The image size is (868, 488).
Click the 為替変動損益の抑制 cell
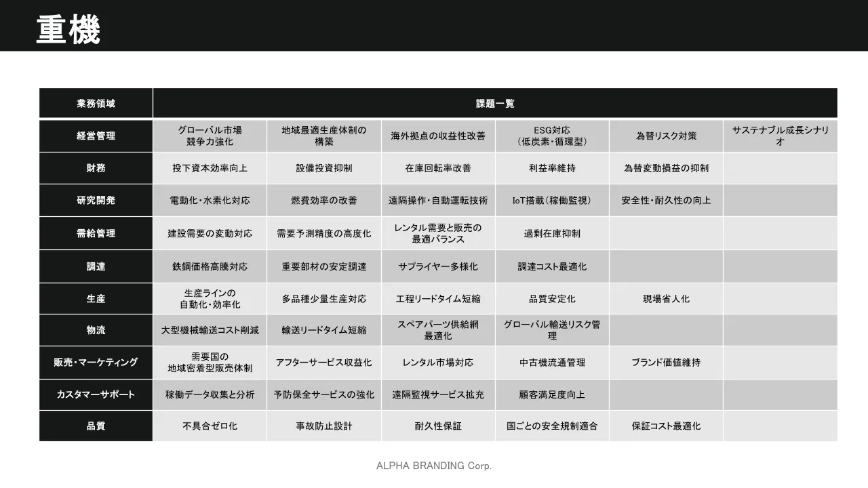(x=666, y=168)
